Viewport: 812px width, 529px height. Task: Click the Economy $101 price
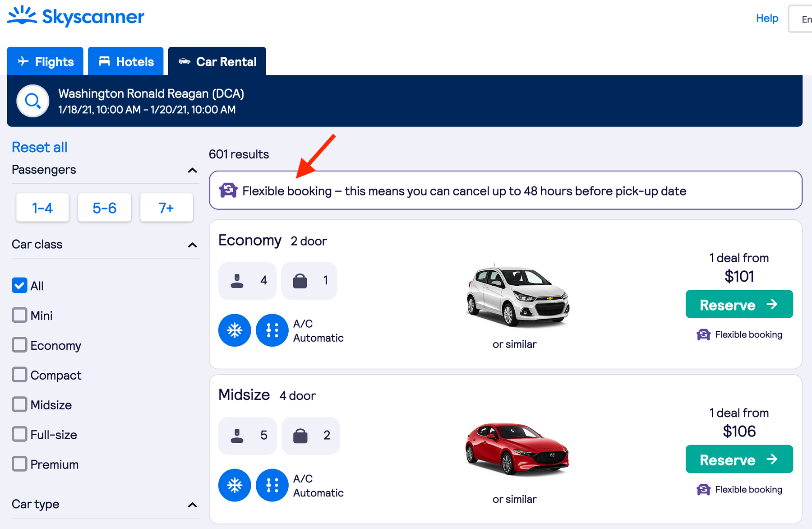point(739,276)
